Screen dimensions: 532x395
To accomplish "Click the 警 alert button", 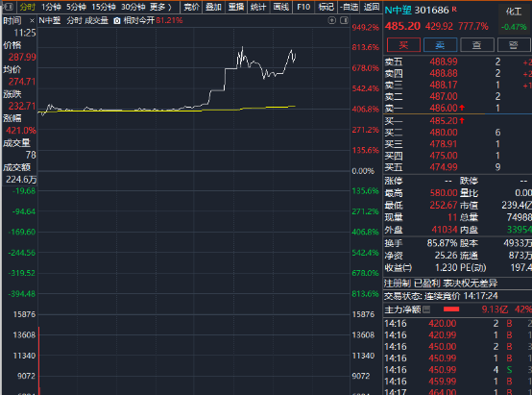I will (x=514, y=45).
